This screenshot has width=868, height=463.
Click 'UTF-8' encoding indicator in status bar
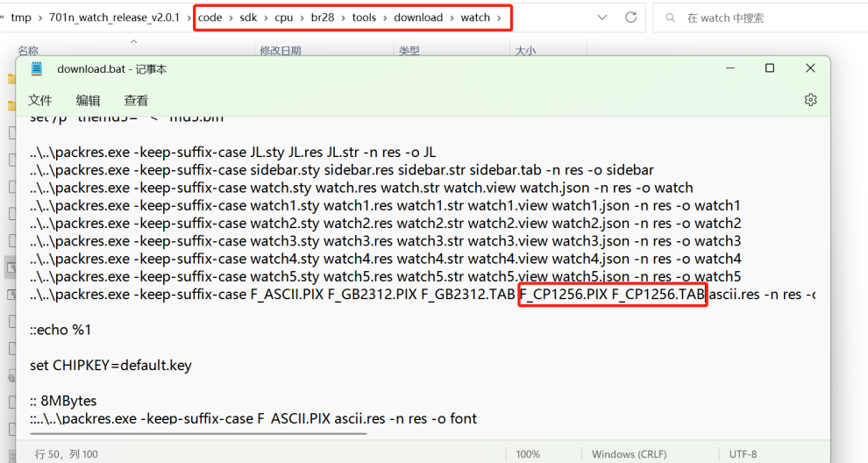pyautogui.click(x=743, y=453)
